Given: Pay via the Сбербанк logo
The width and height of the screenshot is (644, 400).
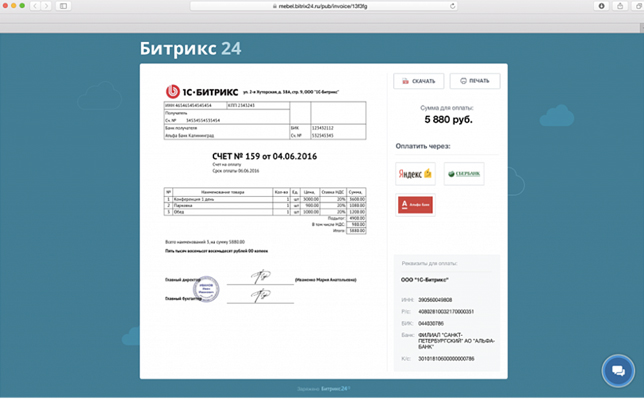Looking at the screenshot, I should 464,174.
